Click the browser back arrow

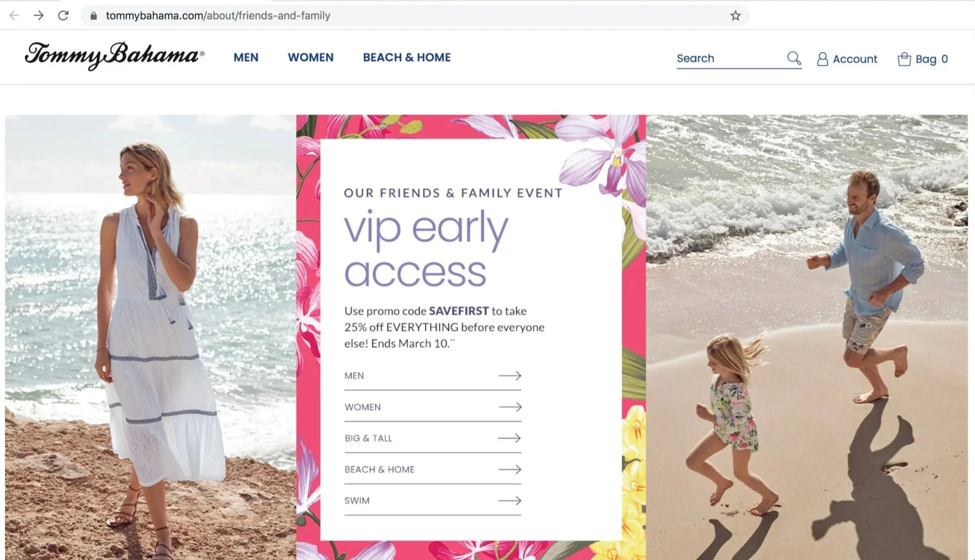point(14,16)
